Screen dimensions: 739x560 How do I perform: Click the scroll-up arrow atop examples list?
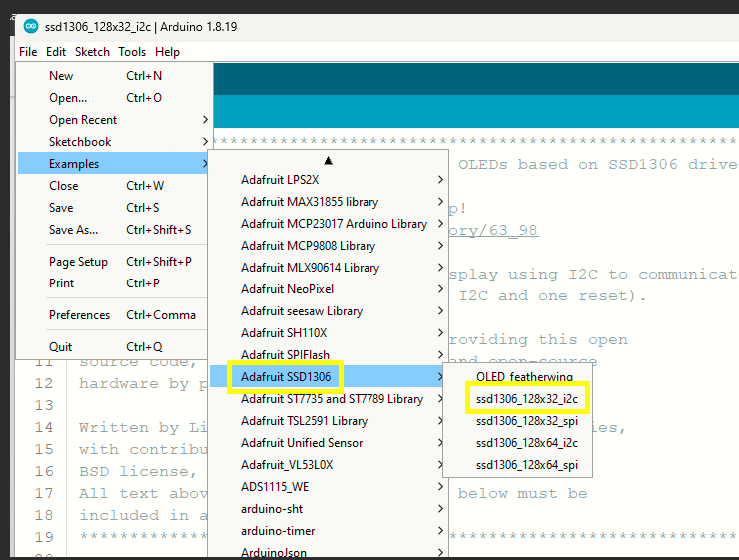point(328,160)
